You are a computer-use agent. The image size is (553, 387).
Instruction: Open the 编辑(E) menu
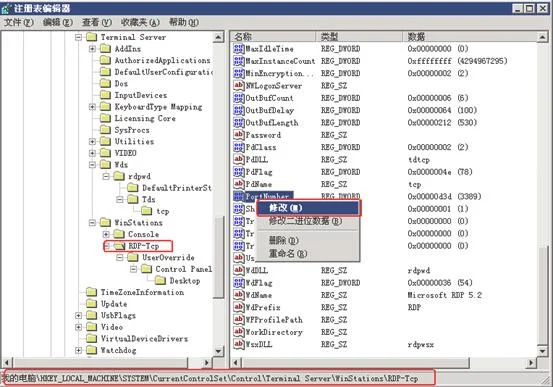58,23
